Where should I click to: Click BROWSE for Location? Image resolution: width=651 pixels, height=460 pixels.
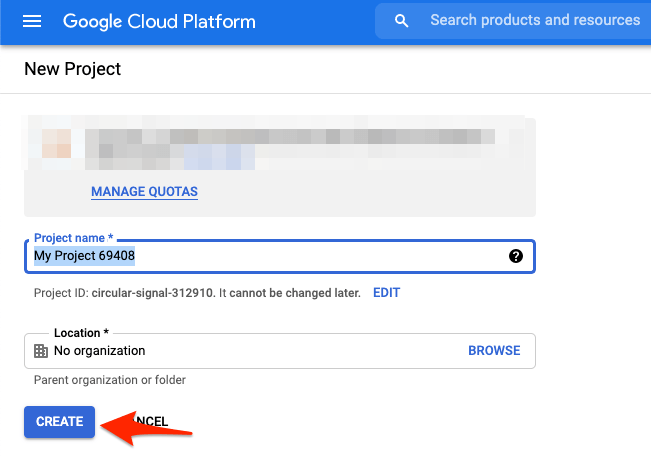pos(494,350)
